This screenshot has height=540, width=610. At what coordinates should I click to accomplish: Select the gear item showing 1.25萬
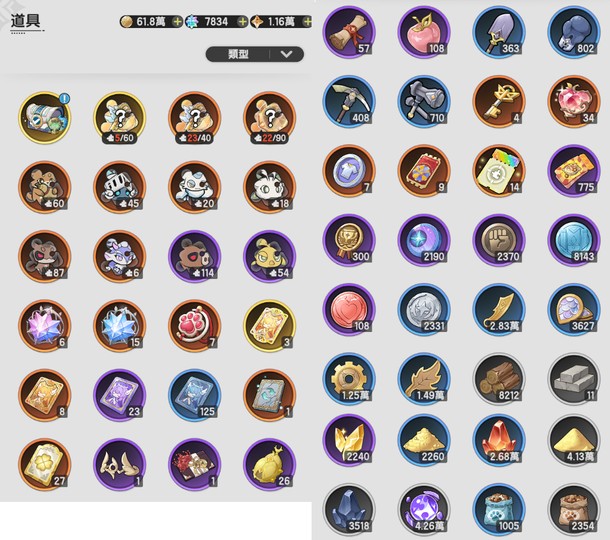[349, 379]
